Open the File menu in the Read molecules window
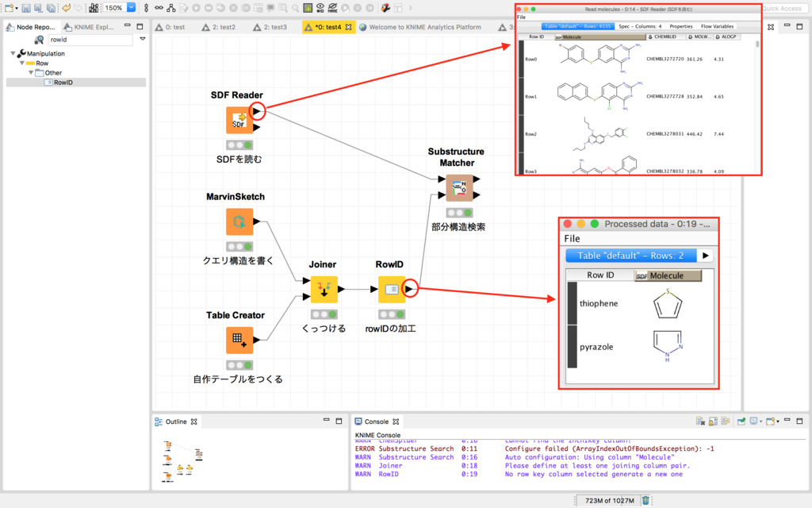812x508 pixels. pos(521,16)
